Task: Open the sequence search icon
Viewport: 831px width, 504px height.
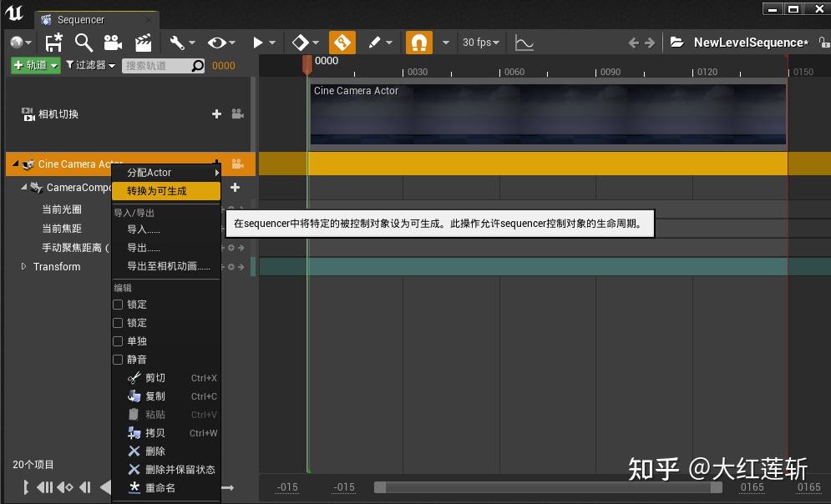Action: click(x=84, y=41)
